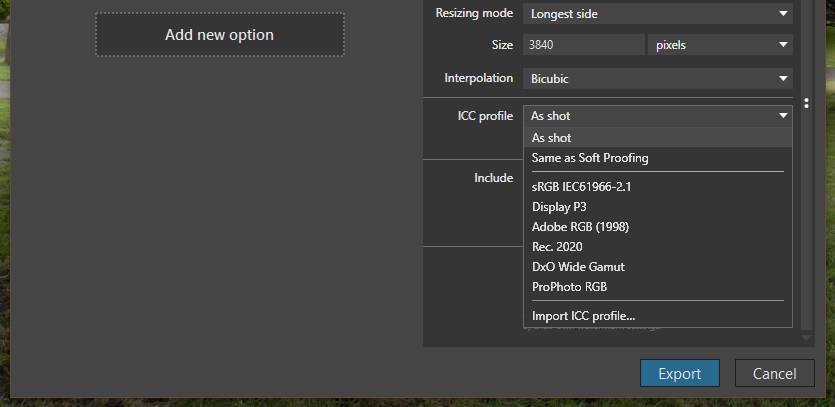Click the Cancel button
835x407 pixels.
[774, 373]
